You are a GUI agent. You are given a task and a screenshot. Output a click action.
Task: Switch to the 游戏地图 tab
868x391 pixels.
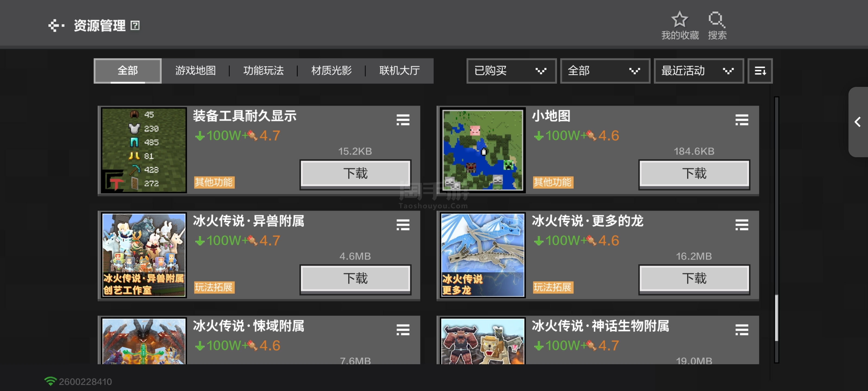point(195,71)
